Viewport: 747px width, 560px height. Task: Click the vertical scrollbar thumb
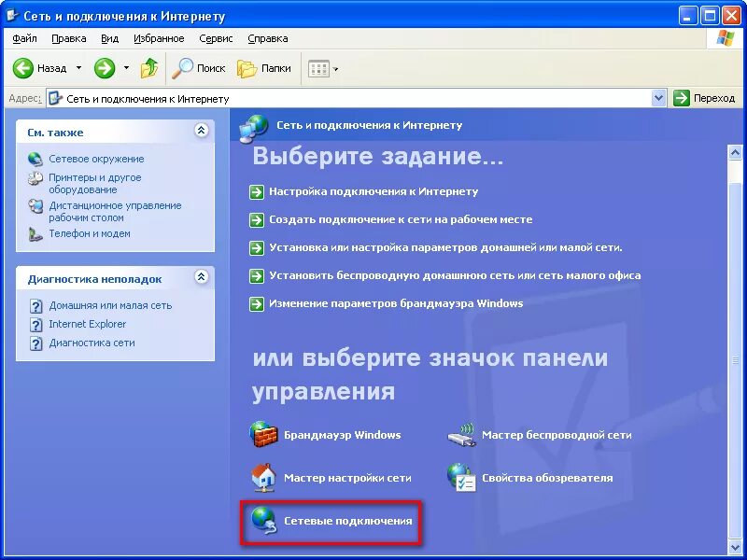pos(735,360)
